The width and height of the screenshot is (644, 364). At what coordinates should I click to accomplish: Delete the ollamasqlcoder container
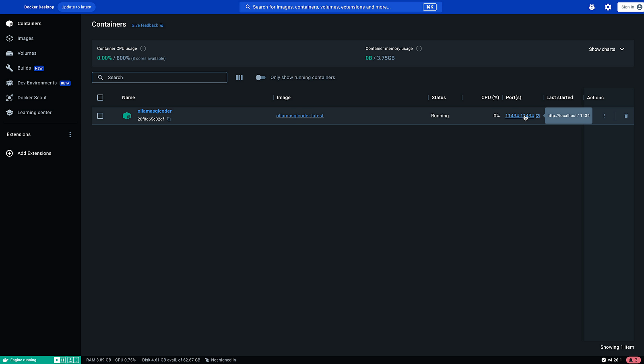[626, 116]
